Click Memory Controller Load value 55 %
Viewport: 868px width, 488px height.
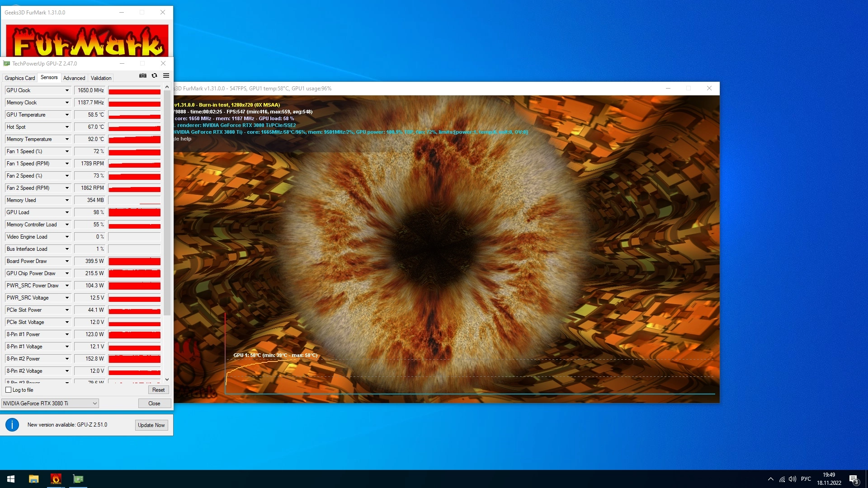(x=90, y=225)
